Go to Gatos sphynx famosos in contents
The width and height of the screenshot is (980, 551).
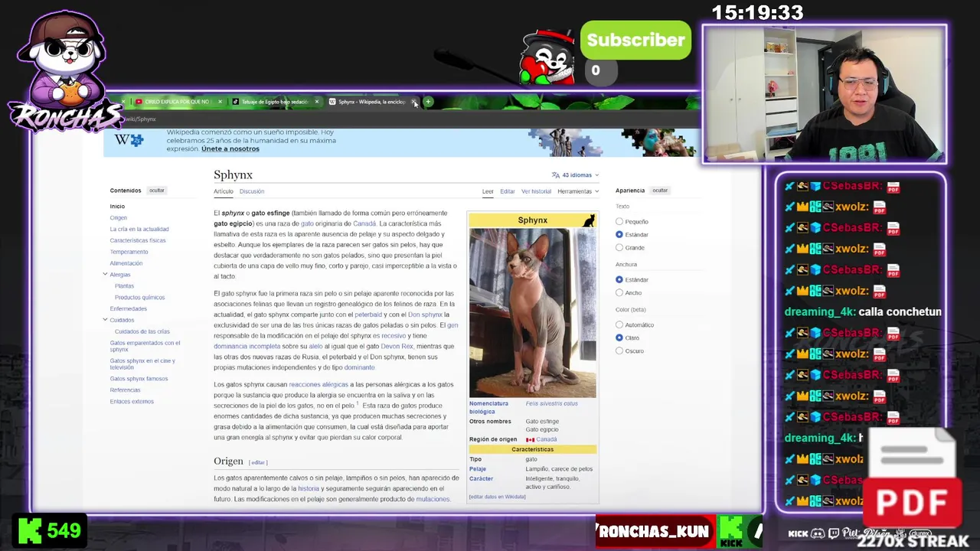pos(139,379)
